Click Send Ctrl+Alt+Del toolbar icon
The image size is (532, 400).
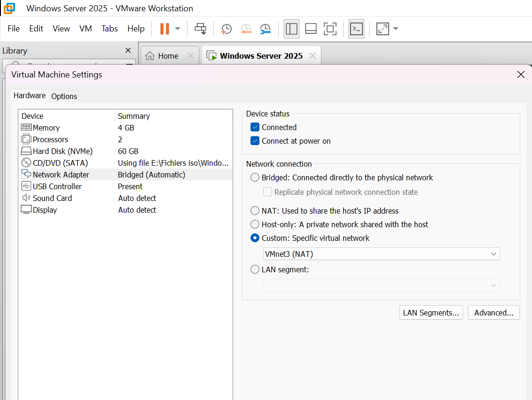coord(200,29)
